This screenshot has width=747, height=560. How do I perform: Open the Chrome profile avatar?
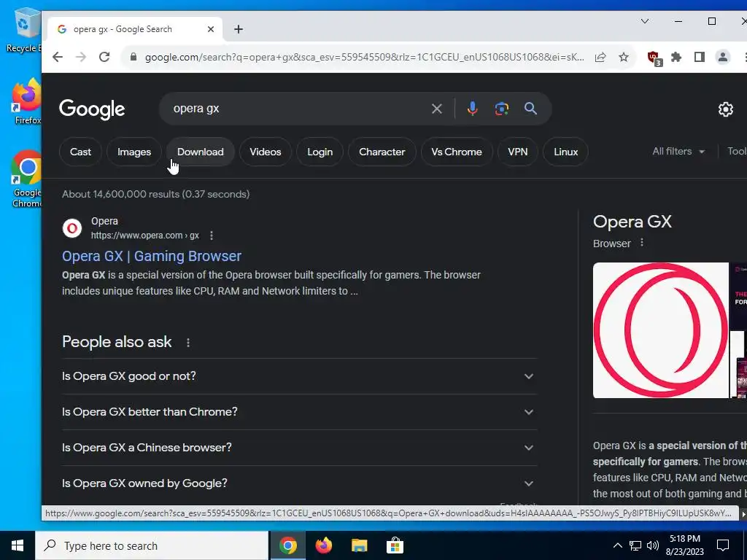click(x=723, y=57)
